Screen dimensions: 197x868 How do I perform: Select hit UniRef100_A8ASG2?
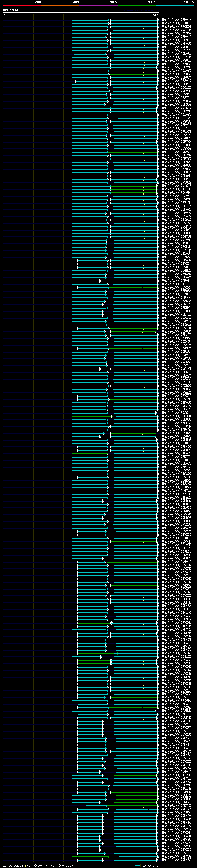(177, 358)
